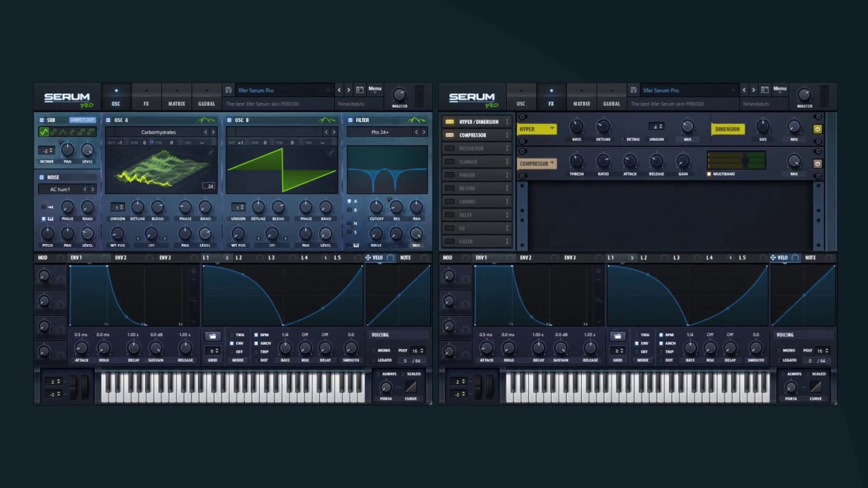Open LFO grid folder icon in left window
Image resolution: width=868 pixels, height=488 pixels.
pyautogui.click(x=212, y=336)
